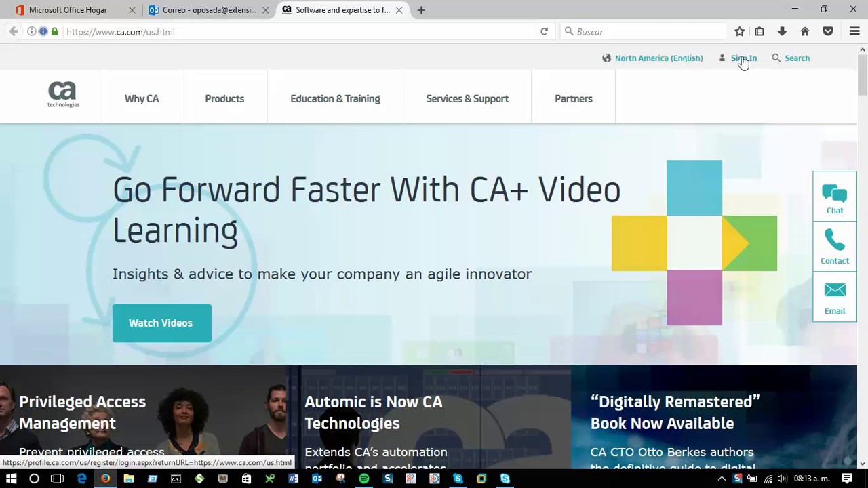Open the Products menu
This screenshot has width=868, height=488.
coord(224,98)
